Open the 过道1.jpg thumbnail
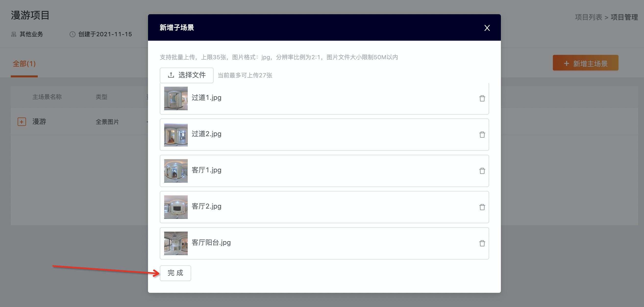644x307 pixels. pyautogui.click(x=176, y=98)
